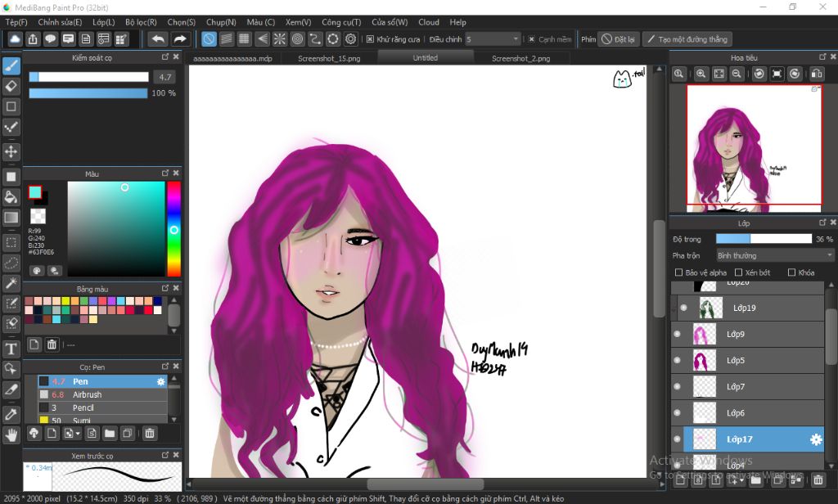
Task: Click the canvas horizontal scrollbar
Action: [425, 484]
